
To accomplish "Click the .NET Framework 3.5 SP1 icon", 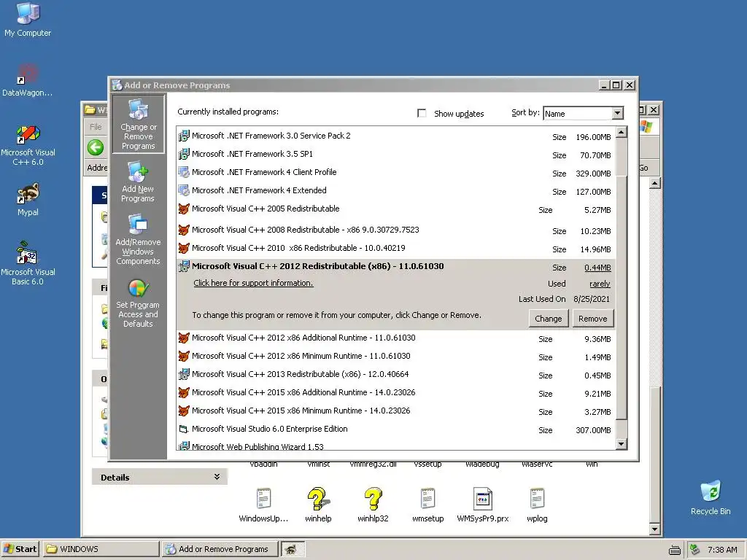I will tap(183, 155).
